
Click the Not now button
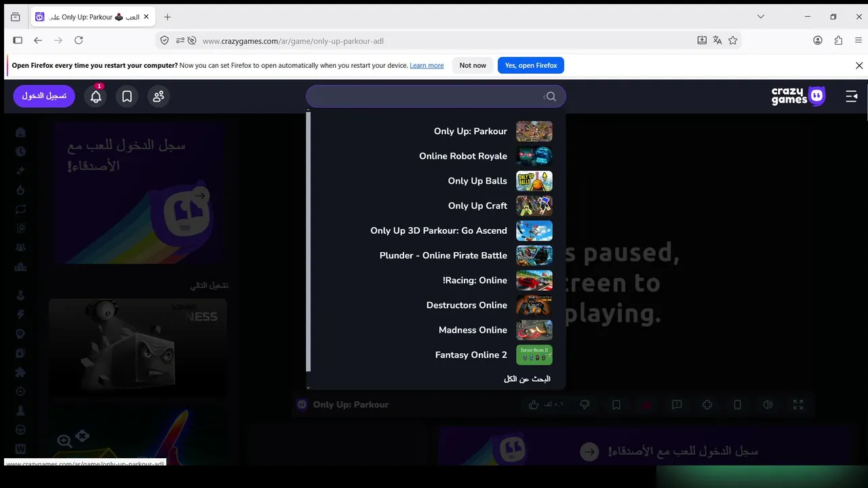point(473,66)
